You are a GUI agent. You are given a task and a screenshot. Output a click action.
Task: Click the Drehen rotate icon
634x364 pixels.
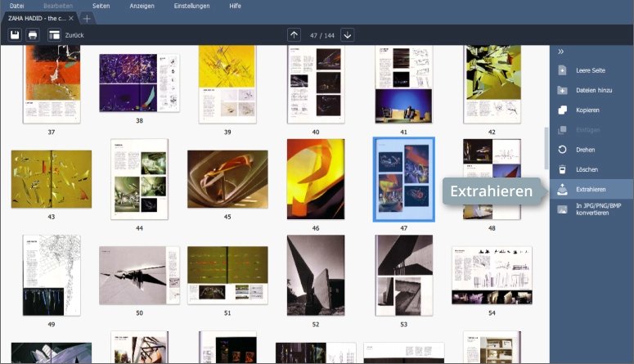(x=562, y=149)
